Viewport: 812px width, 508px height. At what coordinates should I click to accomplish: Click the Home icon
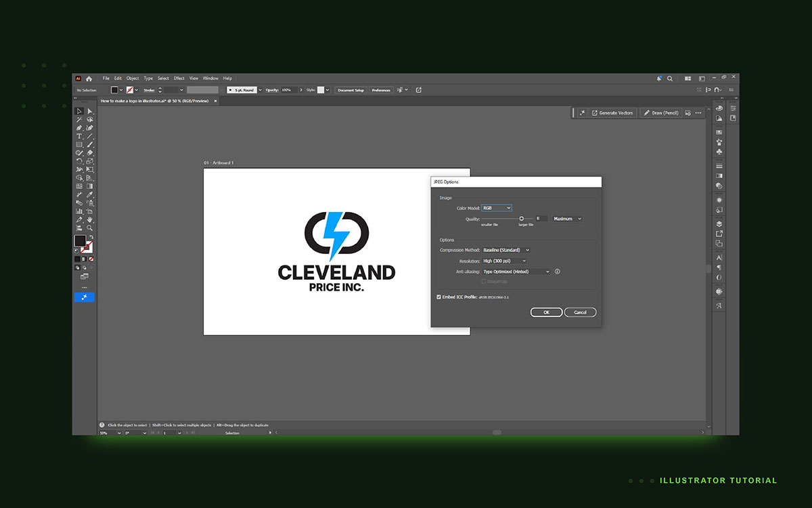click(x=89, y=79)
